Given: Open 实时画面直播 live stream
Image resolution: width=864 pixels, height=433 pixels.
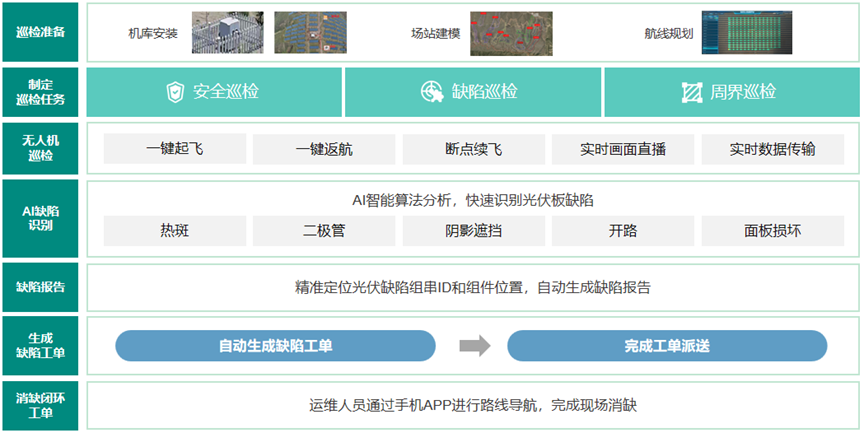Looking at the screenshot, I should (622, 150).
